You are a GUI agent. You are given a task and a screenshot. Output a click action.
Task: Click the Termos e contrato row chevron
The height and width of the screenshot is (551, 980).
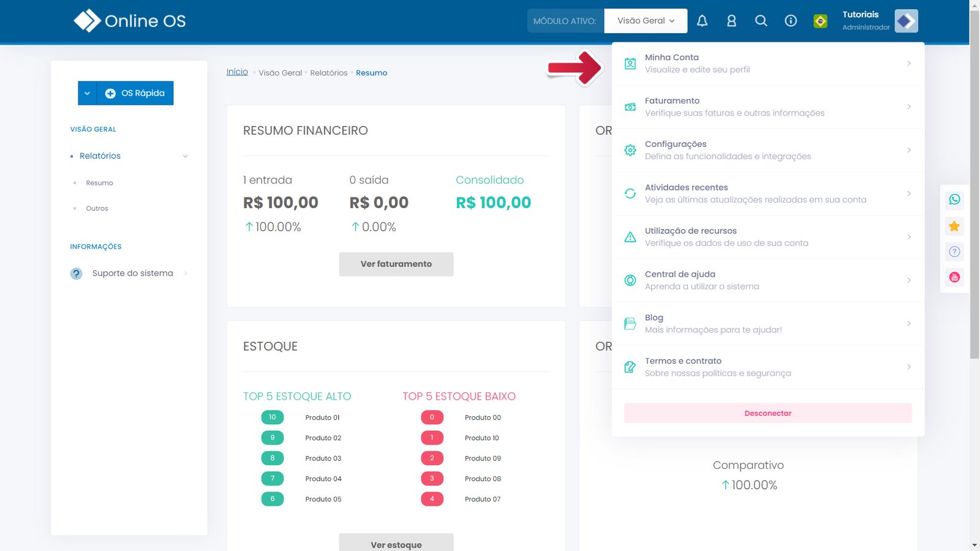pyautogui.click(x=909, y=367)
